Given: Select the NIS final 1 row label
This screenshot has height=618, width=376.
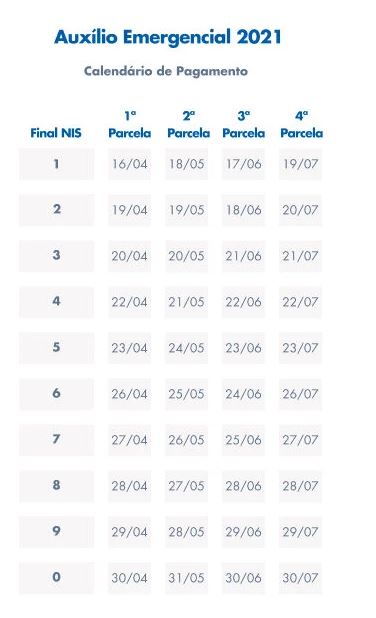Looking at the screenshot, I should pyautogui.click(x=56, y=164).
